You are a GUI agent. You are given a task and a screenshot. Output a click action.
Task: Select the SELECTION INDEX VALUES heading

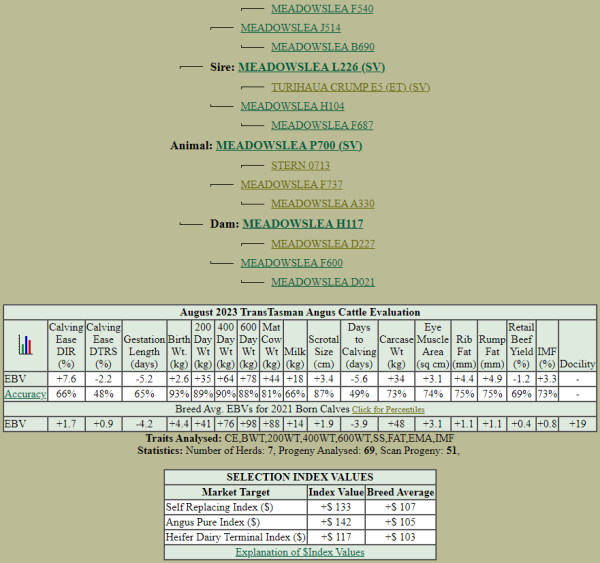tap(300, 477)
